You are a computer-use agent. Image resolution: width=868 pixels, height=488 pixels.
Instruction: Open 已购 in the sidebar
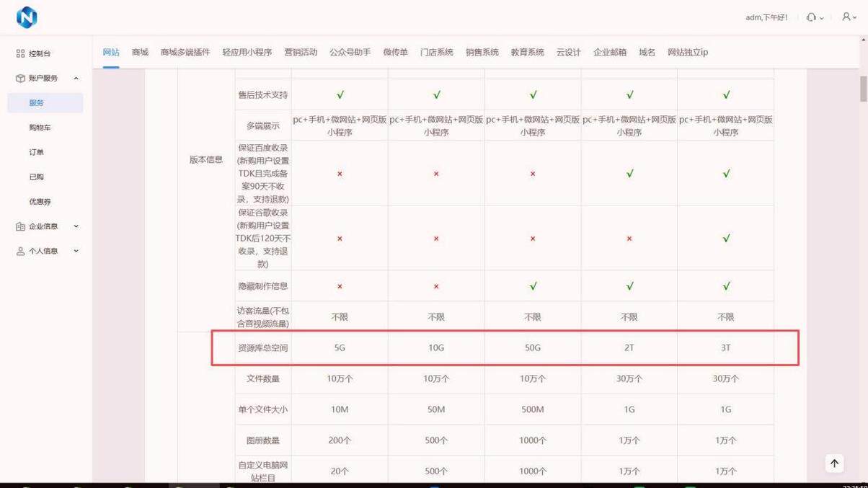click(x=36, y=177)
